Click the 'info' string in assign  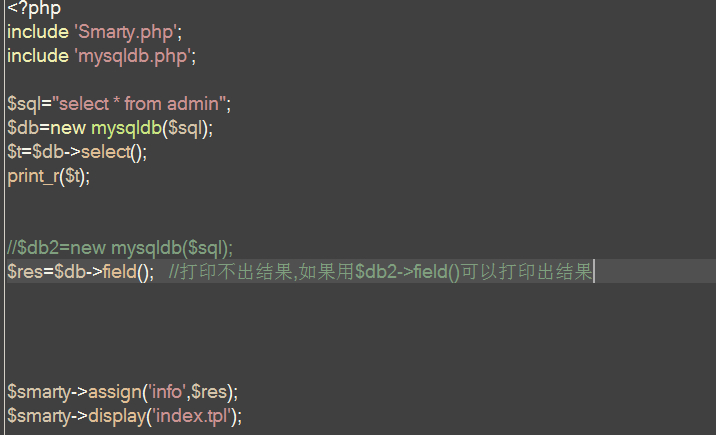[x=166, y=392]
